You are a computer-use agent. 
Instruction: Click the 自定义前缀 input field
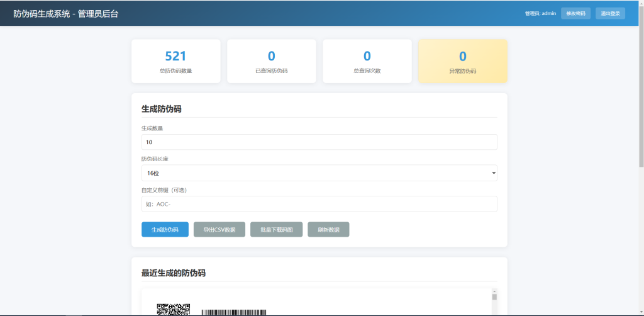[x=319, y=204]
